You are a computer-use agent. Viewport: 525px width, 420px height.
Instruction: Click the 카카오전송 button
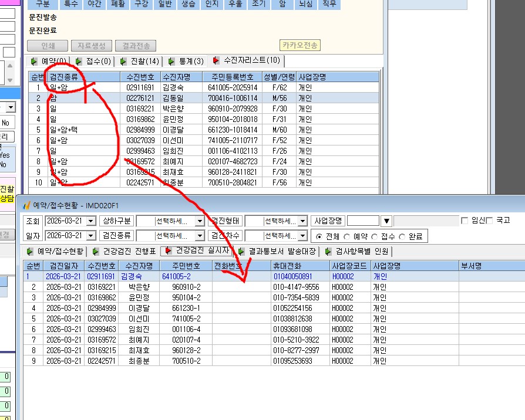(x=300, y=45)
